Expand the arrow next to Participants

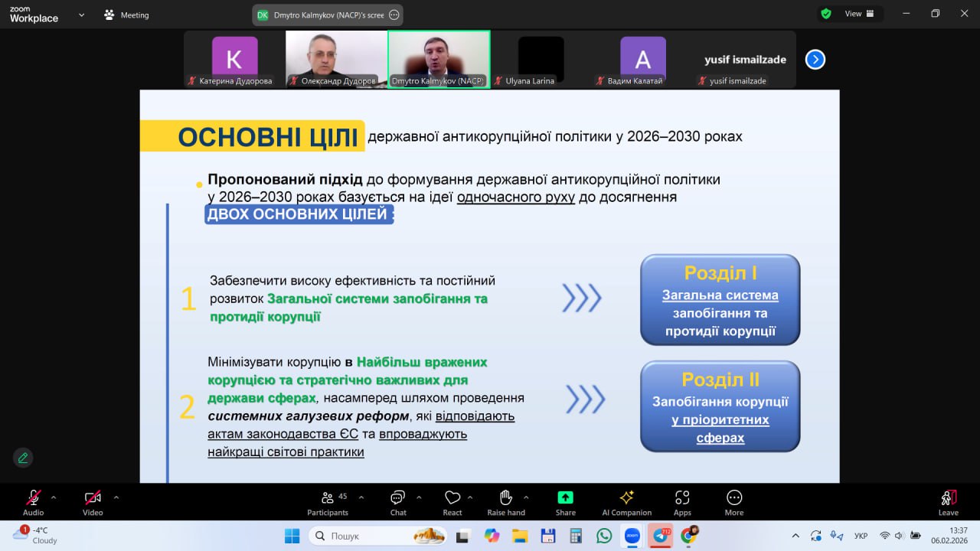click(361, 497)
